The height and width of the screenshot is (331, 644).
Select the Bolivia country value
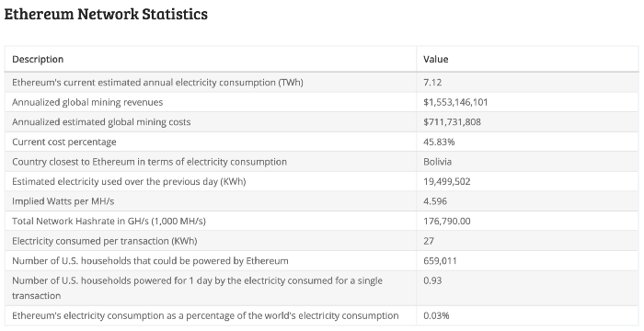point(437,162)
